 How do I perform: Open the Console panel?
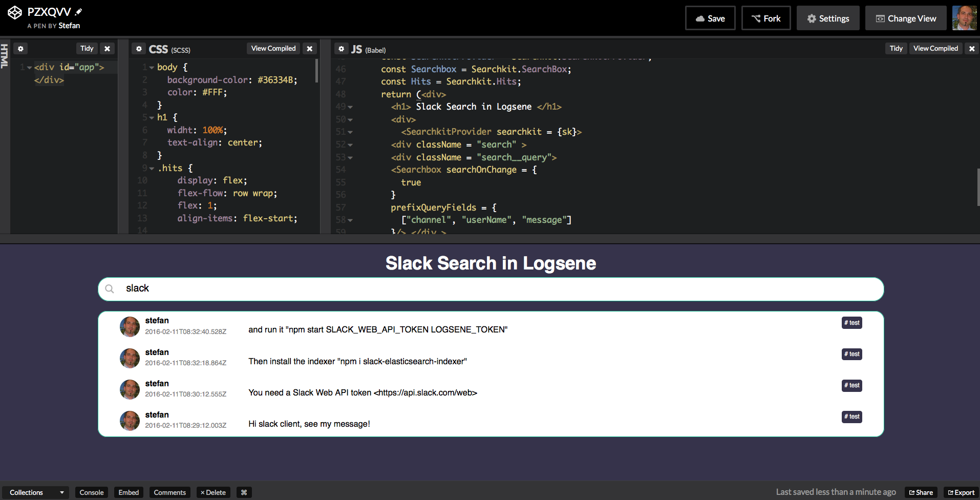coord(92,492)
